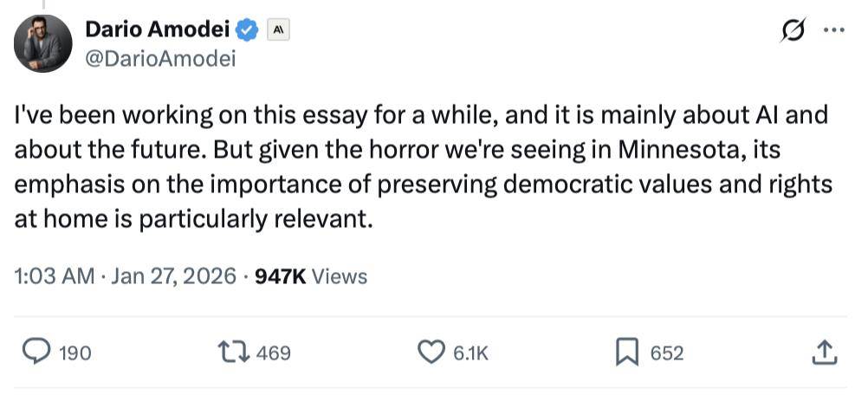Click the Grok icon beside the three dots
Screen dimensions: 868x395
(x=791, y=30)
